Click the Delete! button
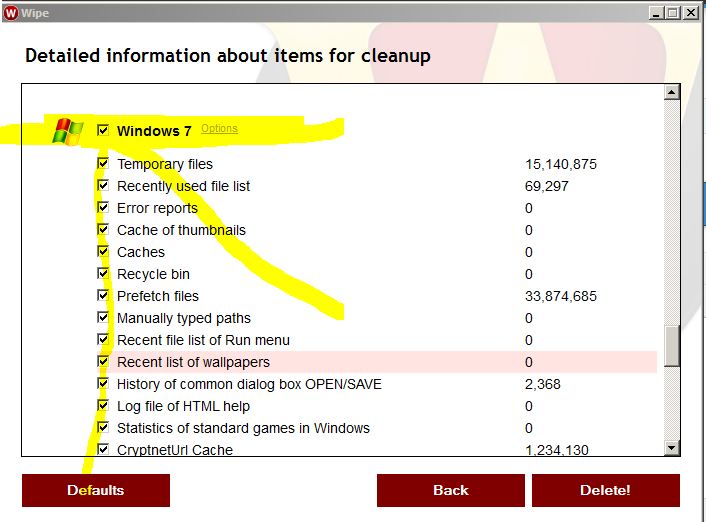This screenshot has height=522, width=706. (606, 490)
